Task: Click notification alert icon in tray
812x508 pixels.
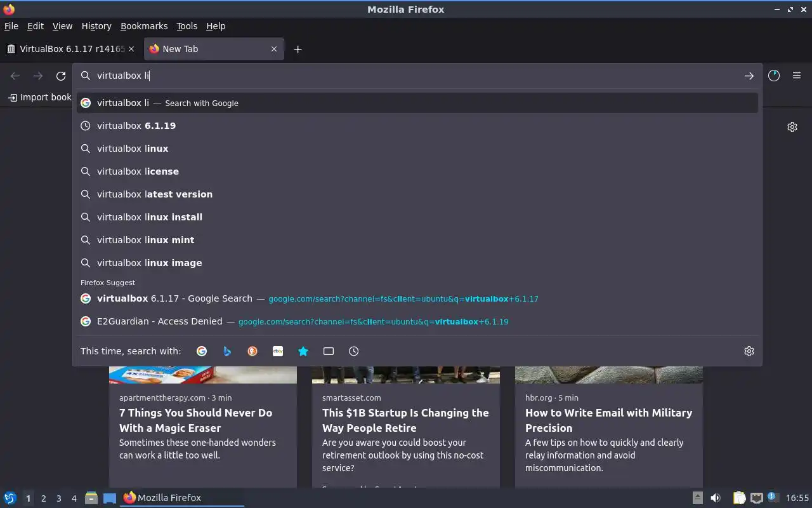Action: coord(773,498)
